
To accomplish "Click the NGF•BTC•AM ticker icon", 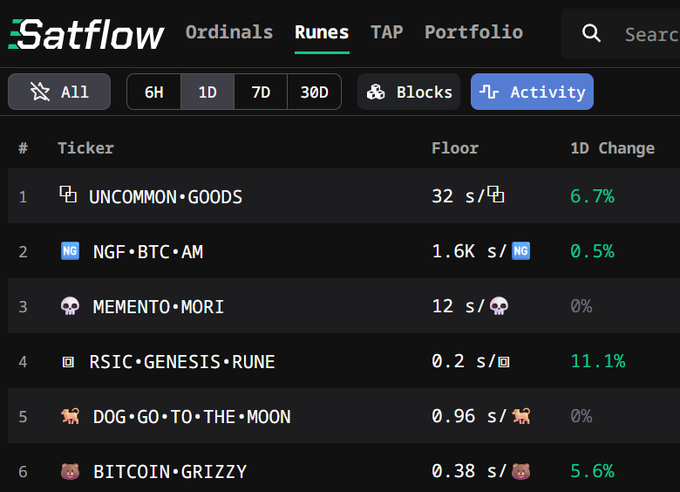I will click(x=70, y=251).
